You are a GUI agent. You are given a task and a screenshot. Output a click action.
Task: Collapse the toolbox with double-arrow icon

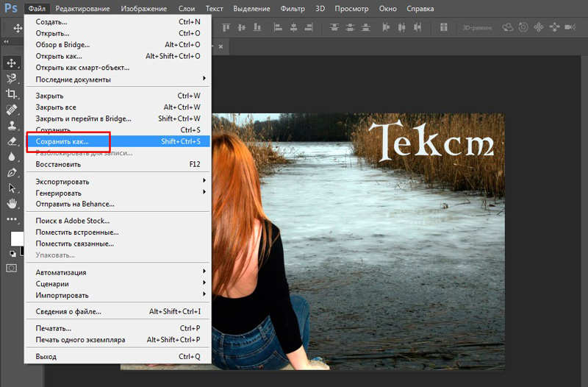6,42
